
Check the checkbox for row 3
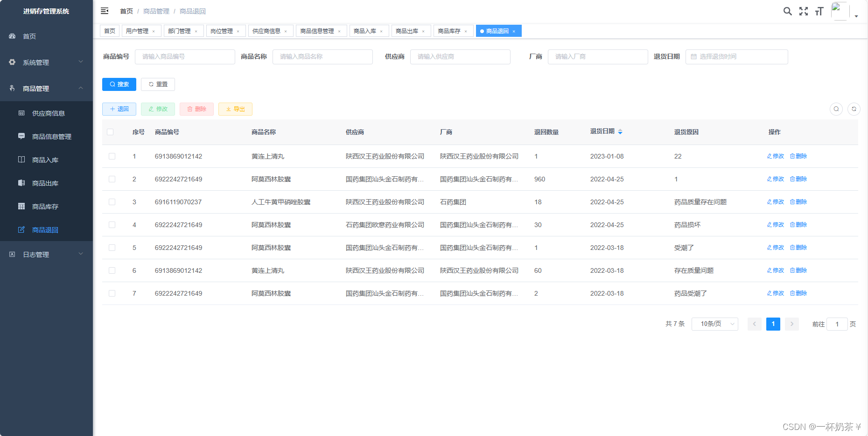coord(112,202)
